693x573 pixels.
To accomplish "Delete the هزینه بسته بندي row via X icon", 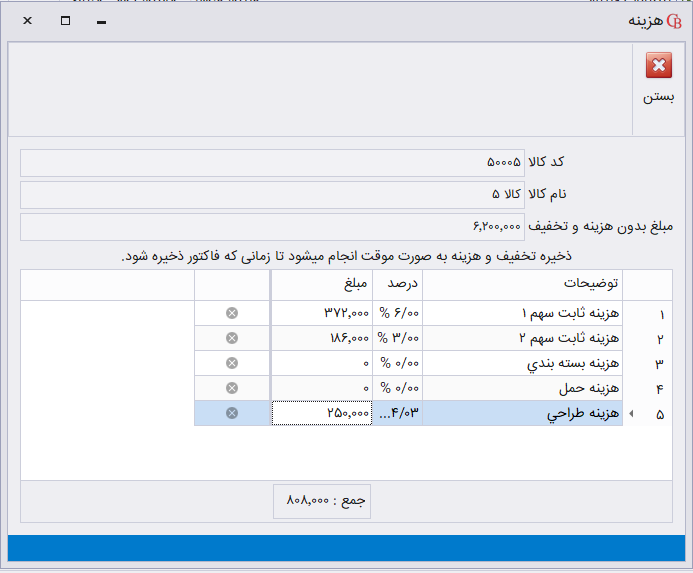I will tap(232, 363).
